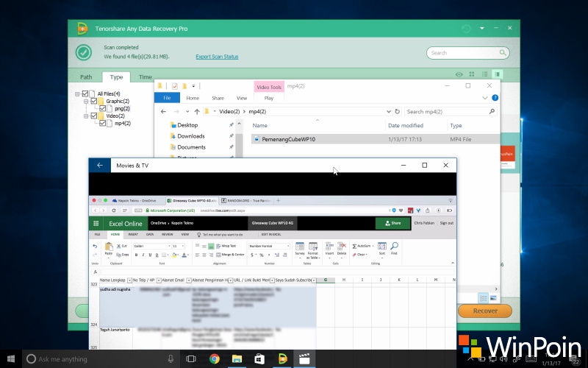588x368 pixels.
Task: Toggle the preview eye icon in Tenorshare
Action: click(459, 74)
